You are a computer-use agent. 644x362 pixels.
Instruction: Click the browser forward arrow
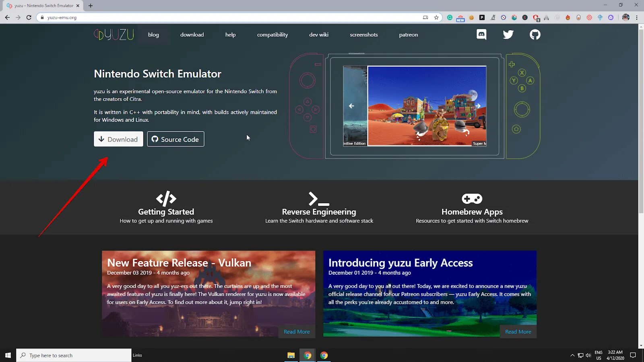(x=18, y=17)
